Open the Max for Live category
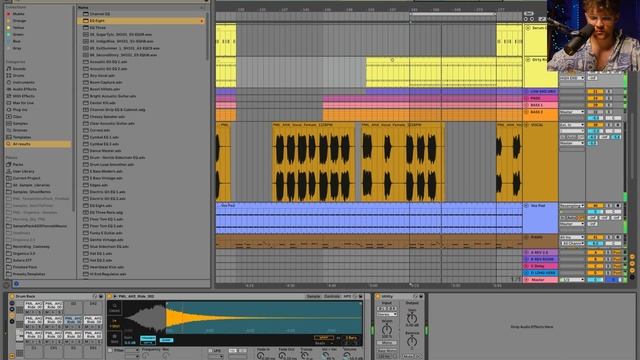This screenshot has height=360, width=640. [23, 103]
